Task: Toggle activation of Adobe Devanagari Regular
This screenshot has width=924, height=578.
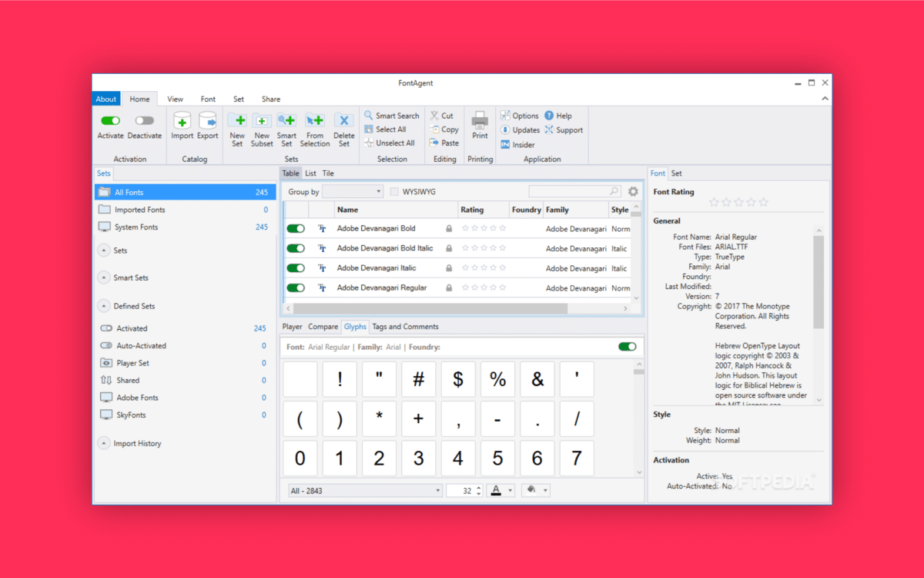Action: pos(296,287)
